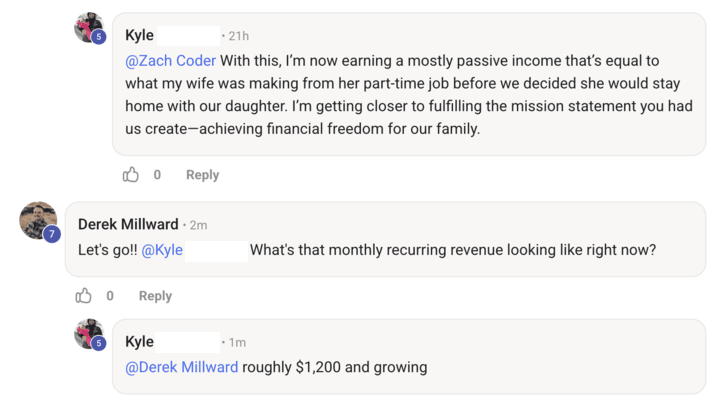Click level 7 badge on Derek's avatar
Viewport: 720px width, 402px height.
coord(50,233)
